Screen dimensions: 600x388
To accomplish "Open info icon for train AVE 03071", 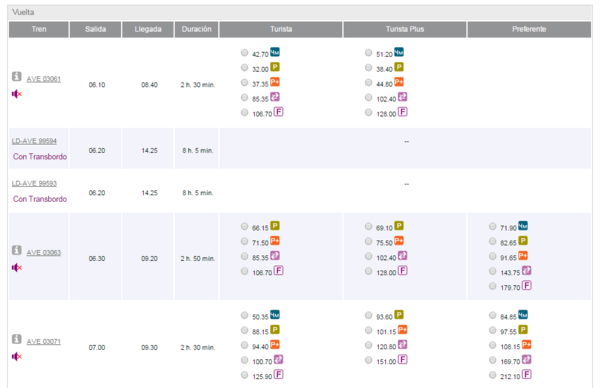I will tap(16, 339).
